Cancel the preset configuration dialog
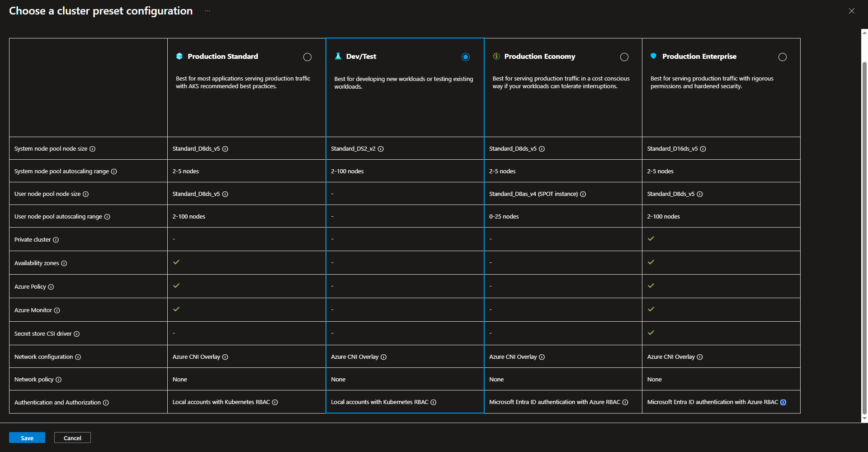Screen dimensions: 868x452 (x=72, y=438)
